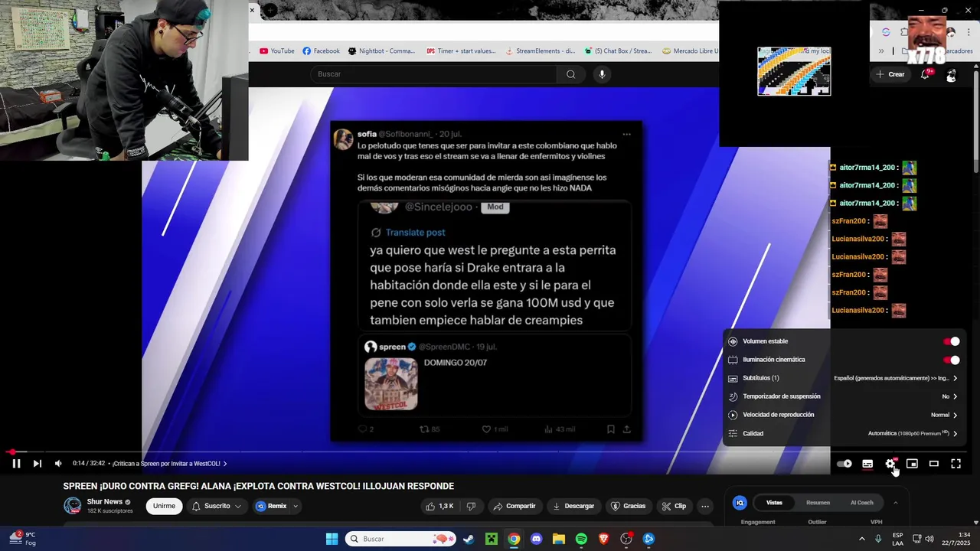Viewport: 980px width, 551px height.
Task: Open the YouTube account avatar
Action: 951,75
